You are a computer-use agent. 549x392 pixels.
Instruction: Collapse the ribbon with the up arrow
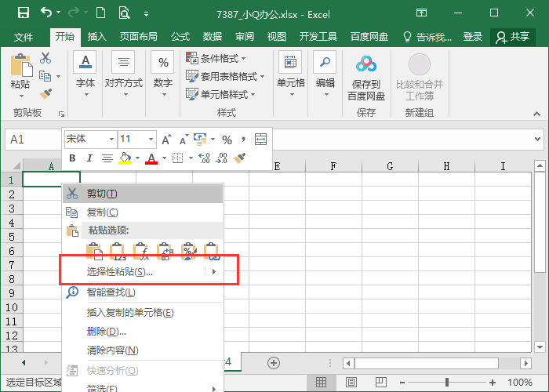pos(536,114)
